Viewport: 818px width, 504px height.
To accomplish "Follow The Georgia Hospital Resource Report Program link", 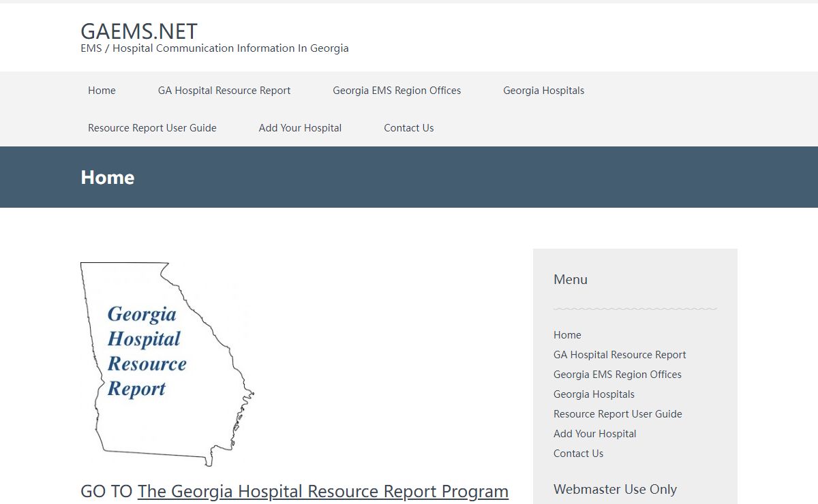I will click(323, 491).
